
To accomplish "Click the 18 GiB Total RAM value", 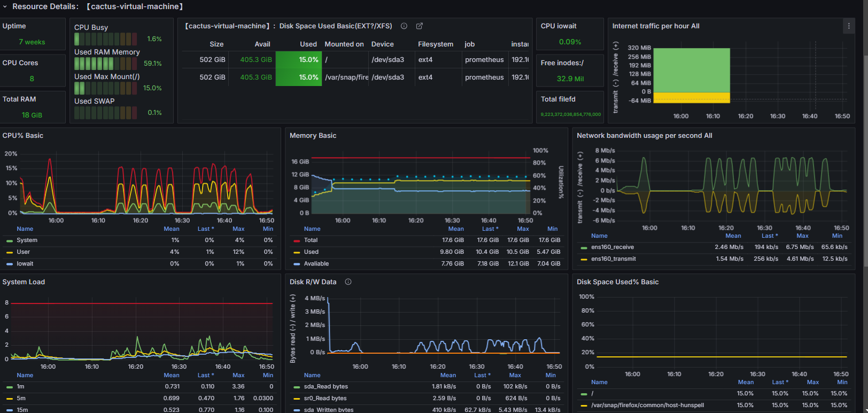I will coord(32,115).
